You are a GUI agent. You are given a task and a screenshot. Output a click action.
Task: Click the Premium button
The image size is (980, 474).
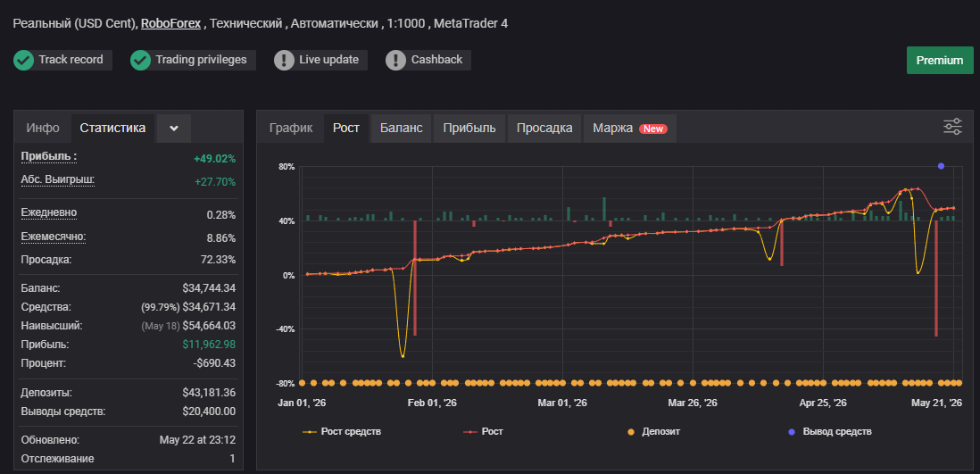[x=940, y=61]
